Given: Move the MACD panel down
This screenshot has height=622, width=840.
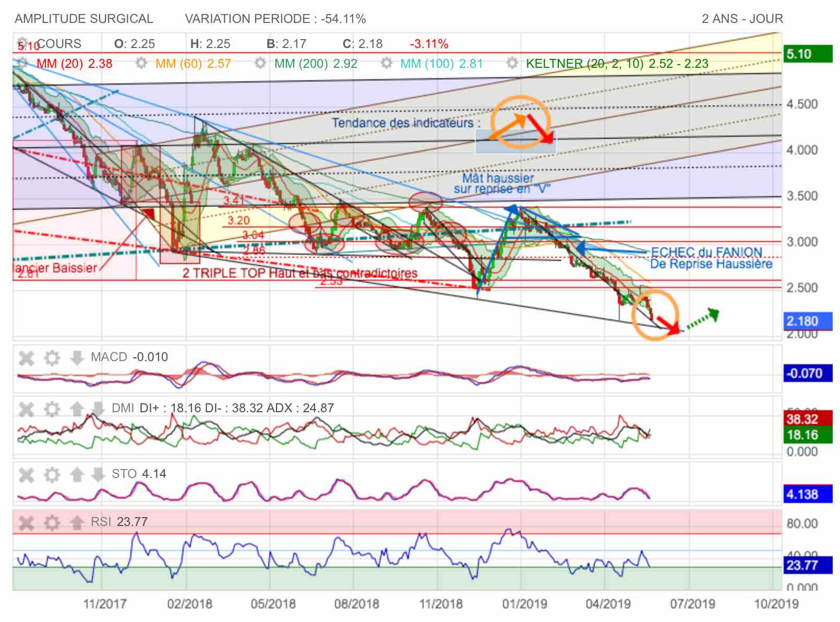Looking at the screenshot, I should point(77,358).
